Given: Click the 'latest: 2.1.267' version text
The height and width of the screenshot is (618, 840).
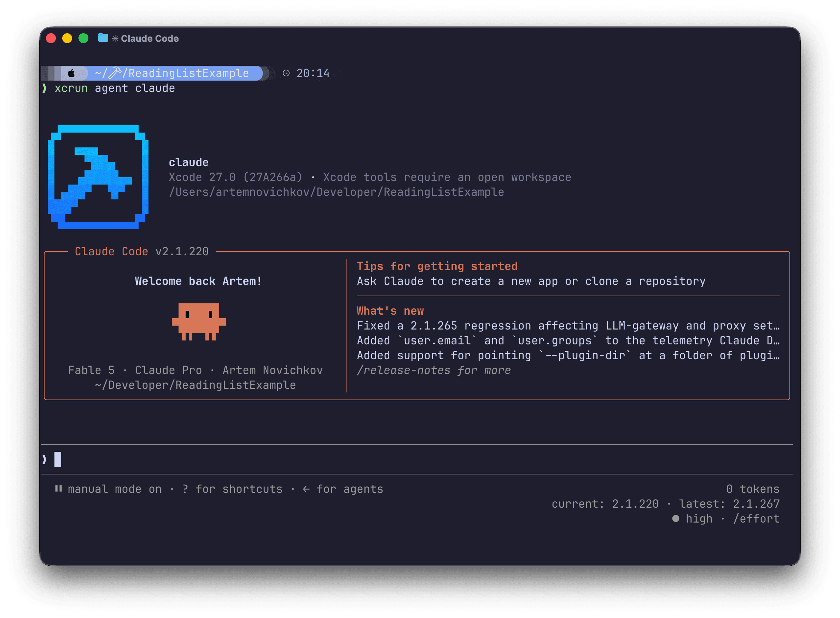Looking at the screenshot, I should pos(729,503).
